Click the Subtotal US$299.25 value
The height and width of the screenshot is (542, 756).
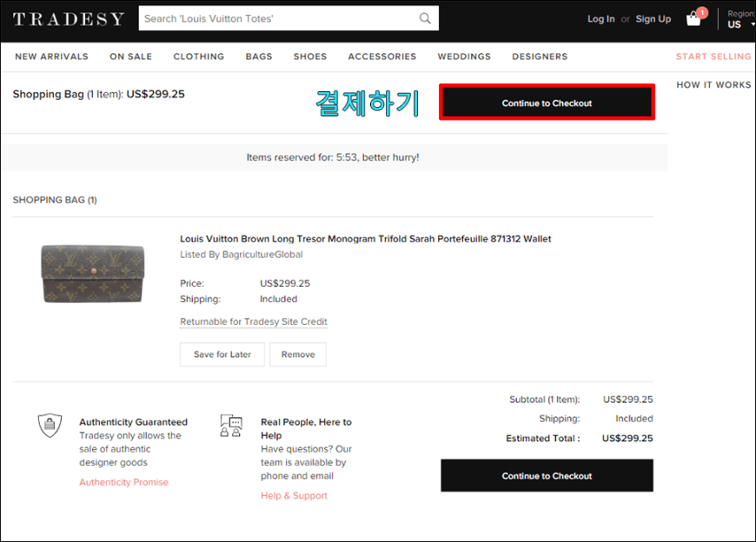pos(627,400)
